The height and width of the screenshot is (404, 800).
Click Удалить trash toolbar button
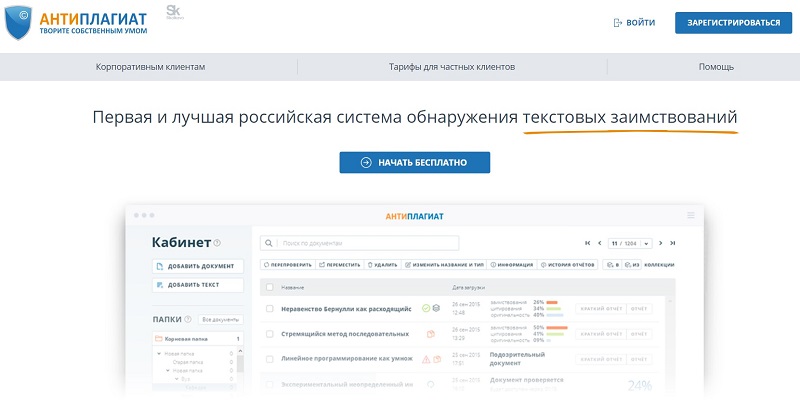click(x=382, y=265)
